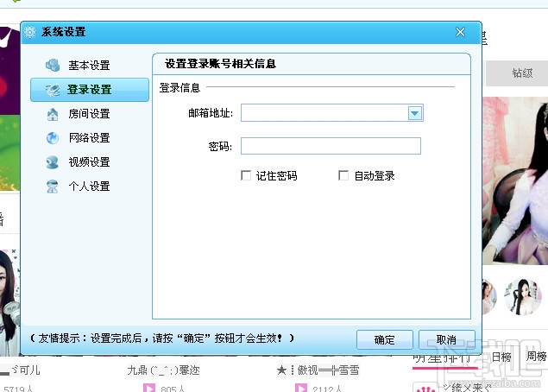Screen dimensions: 548x392
Task: Click the round avatar thumbnail below photo
Action: click(523, 296)
